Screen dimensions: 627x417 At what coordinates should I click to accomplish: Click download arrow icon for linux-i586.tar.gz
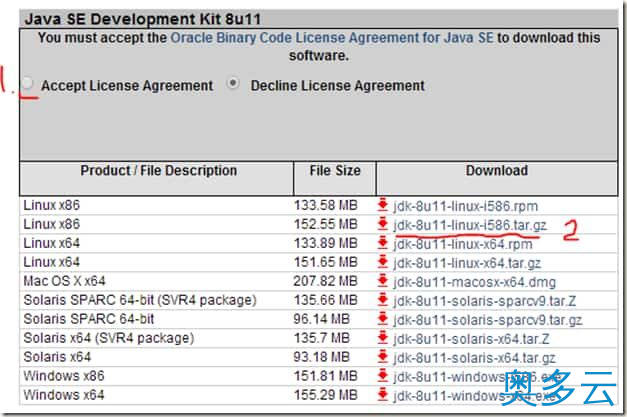pyautogui.click(x=383, y=224)
